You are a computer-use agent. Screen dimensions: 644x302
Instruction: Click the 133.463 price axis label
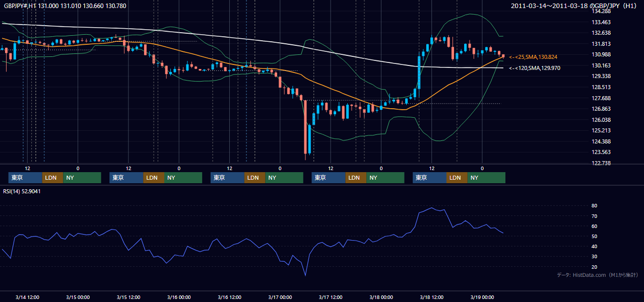point(600,22)
